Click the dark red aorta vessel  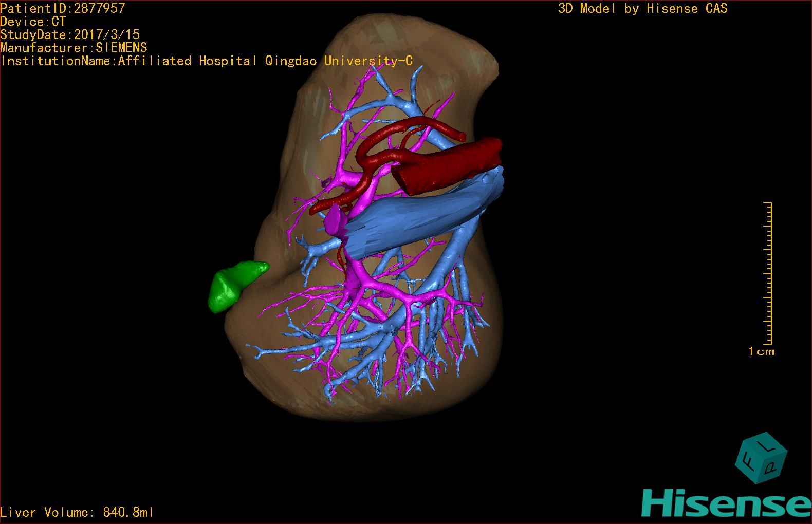tap(446, 166)
